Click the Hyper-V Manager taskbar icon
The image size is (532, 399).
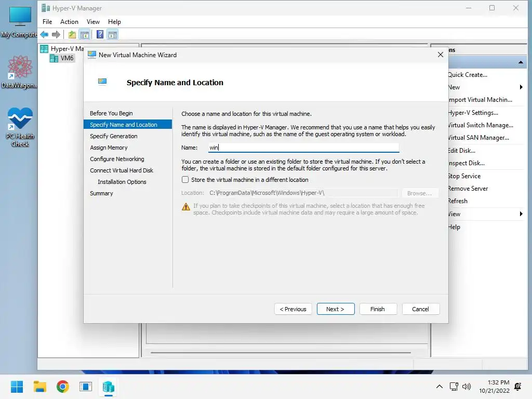(x=109, y=387)
